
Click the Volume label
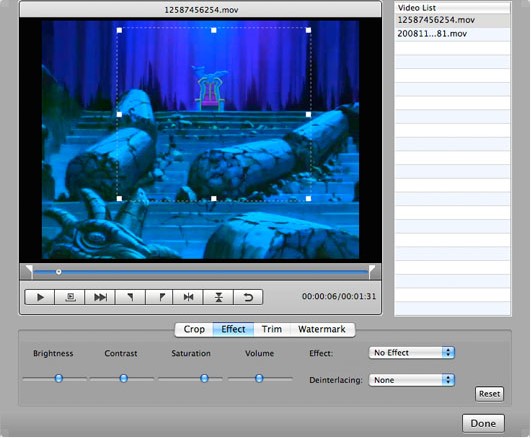coord(259,353)
